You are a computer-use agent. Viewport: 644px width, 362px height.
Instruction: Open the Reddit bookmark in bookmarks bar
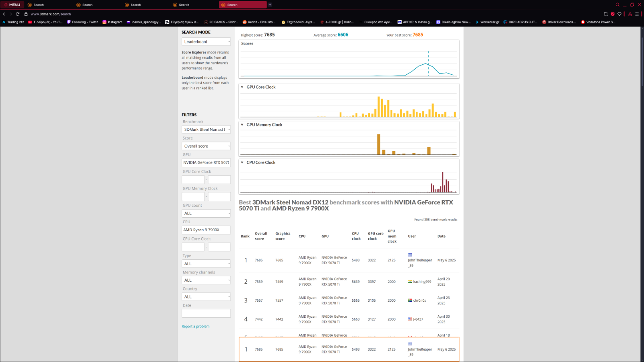259,22
